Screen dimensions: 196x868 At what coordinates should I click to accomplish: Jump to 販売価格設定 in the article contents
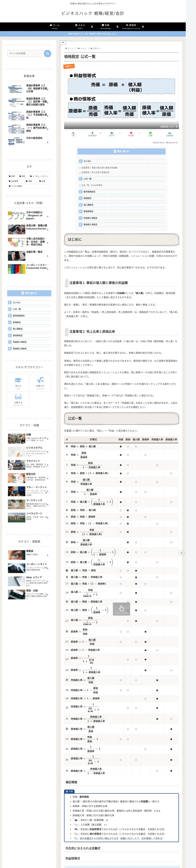89,192
